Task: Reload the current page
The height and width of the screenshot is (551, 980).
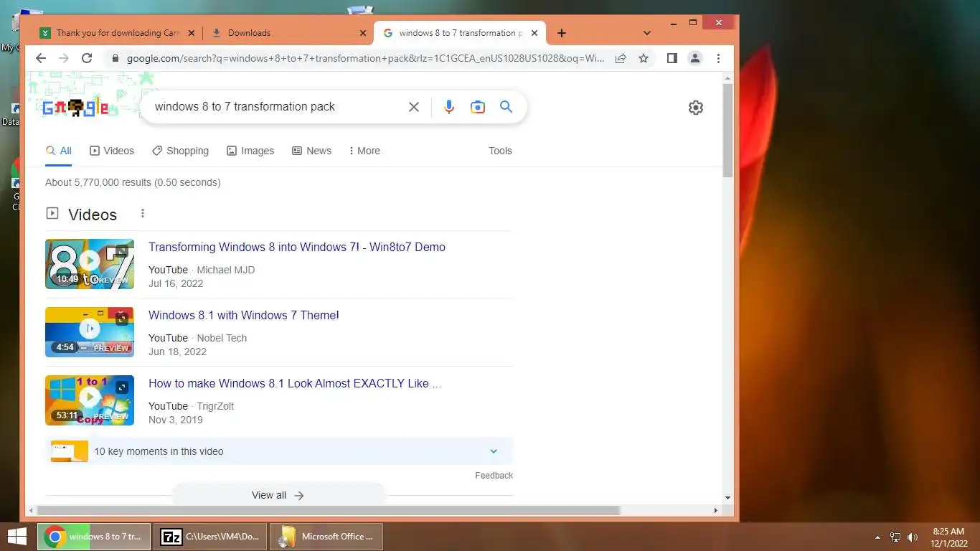Action: click(x=87, y=58)
